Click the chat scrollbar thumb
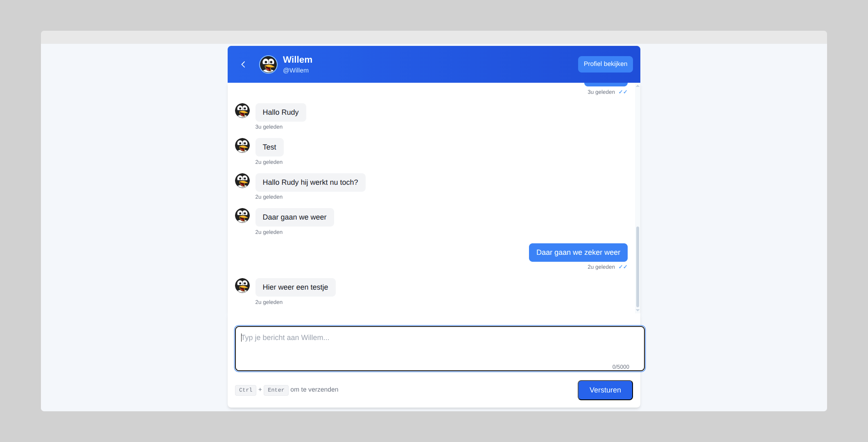 (637, 266)
